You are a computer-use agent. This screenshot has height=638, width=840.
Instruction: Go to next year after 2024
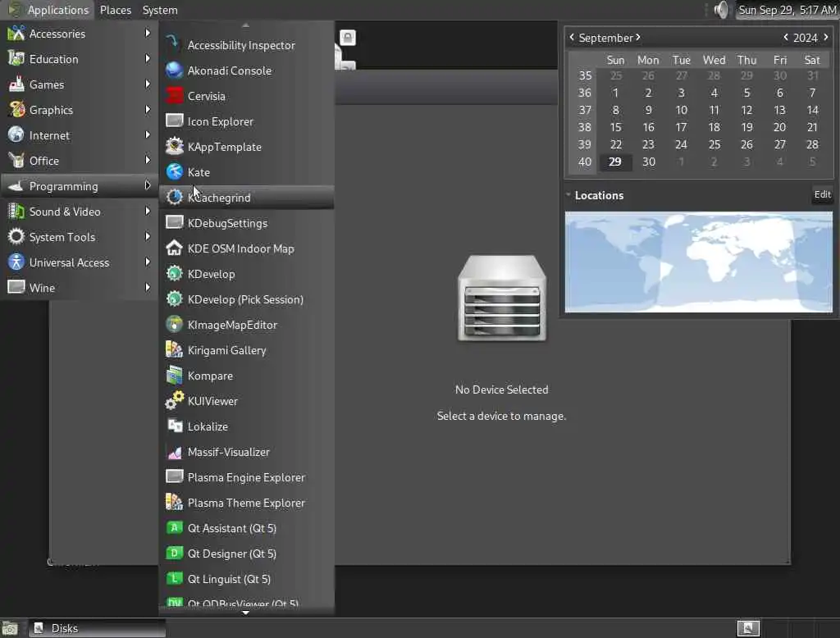point(826,38)
